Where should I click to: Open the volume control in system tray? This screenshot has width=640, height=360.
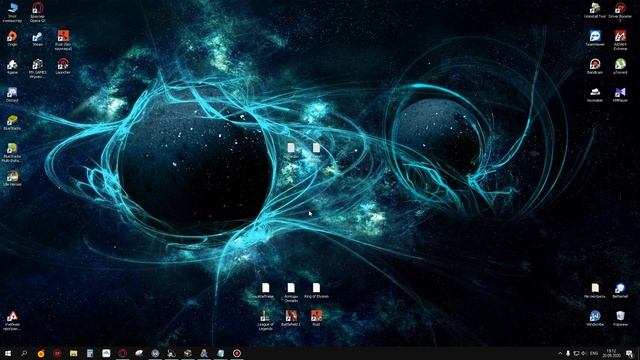point(584,353)
